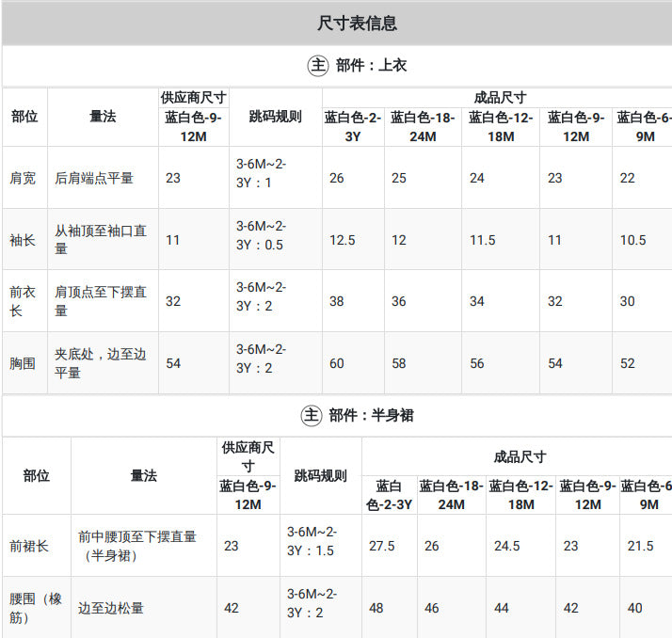Select supplier size value 54 for 胸围
672x638 pixels.
coord(173,363)
